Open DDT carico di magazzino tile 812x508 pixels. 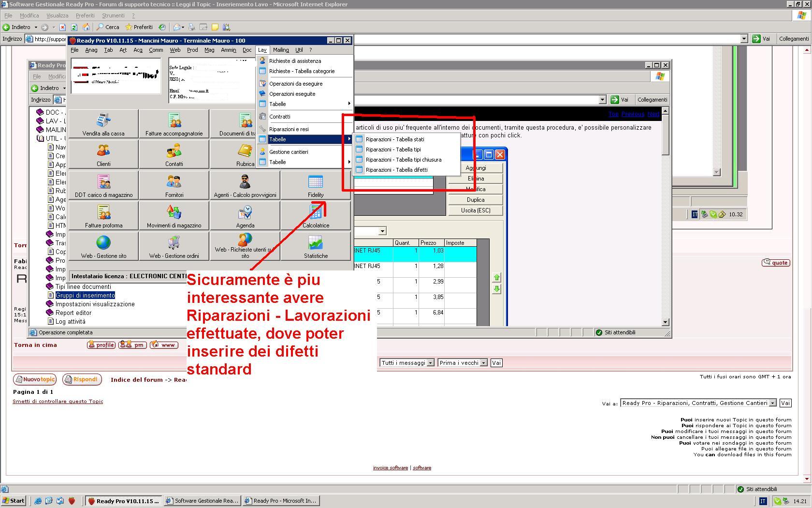[103, 185]
